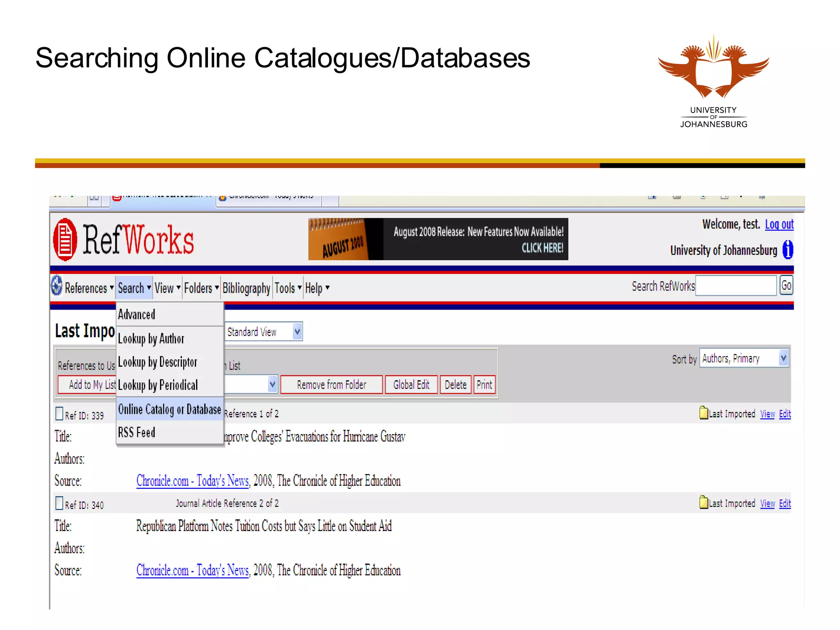Viewport: 840px width, 630px height.
Task: Open the Tools menu
Action: [x=288, y=288]
